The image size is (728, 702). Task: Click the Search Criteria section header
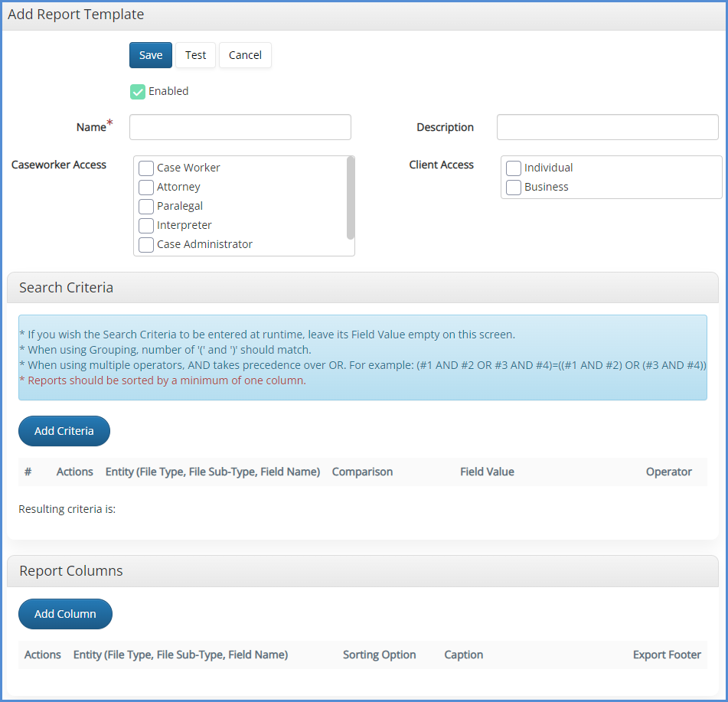point(66,288)
